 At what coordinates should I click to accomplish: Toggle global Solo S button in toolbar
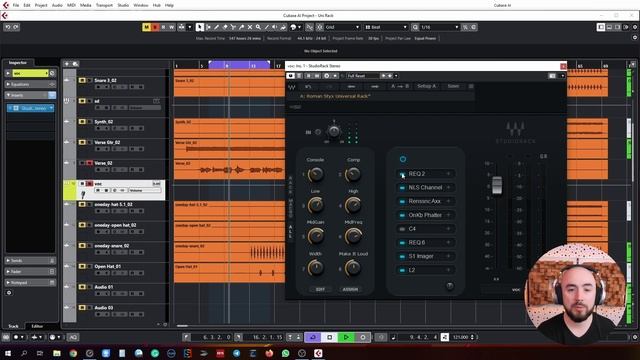(x=155, y=27)
